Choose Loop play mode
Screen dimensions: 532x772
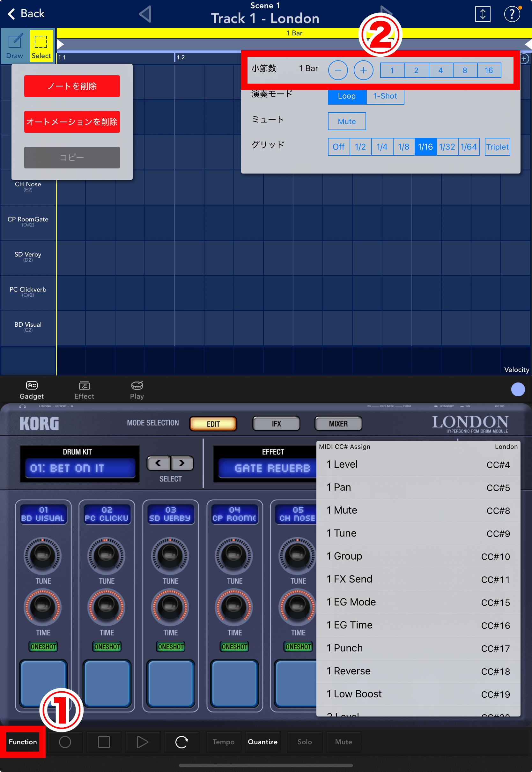pos(347,96)
